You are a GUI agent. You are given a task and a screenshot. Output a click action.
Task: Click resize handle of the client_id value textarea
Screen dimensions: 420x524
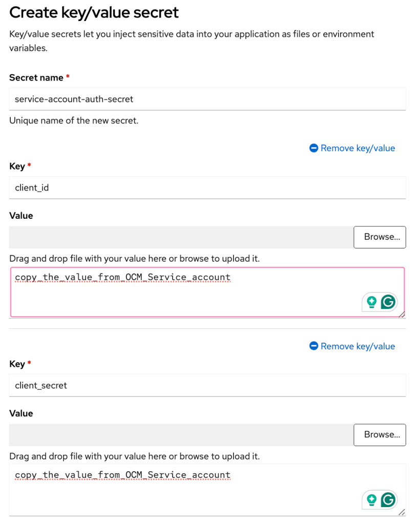(401, 313)
